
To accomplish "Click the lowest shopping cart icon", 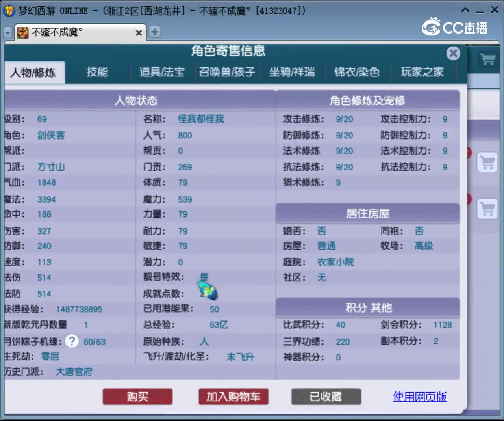I will tap(487, 209).
